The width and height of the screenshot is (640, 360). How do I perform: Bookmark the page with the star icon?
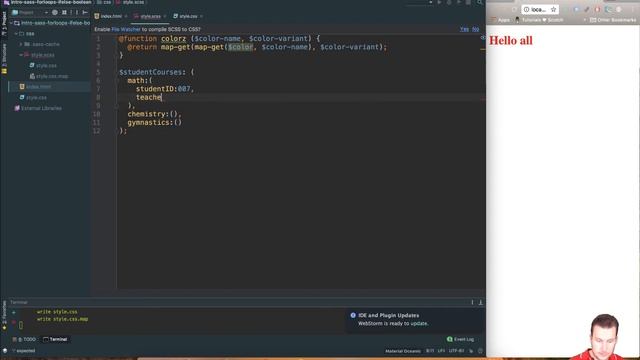coord(553,9)
